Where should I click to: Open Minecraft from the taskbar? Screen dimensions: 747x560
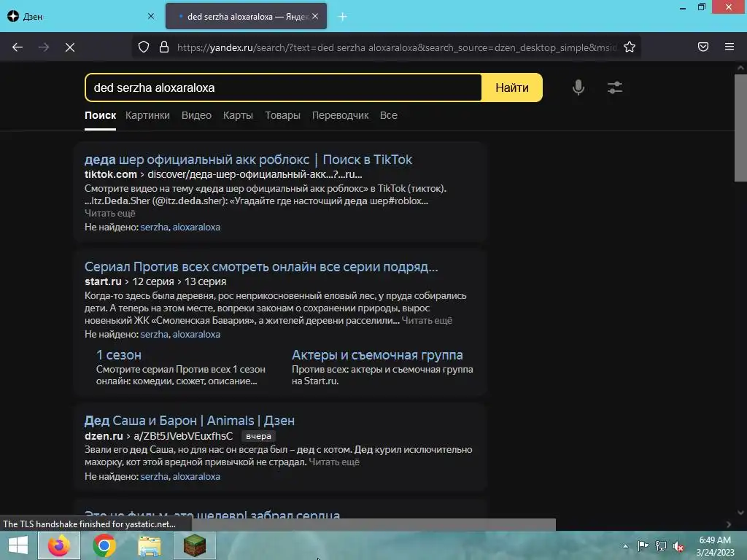(194, 545)
